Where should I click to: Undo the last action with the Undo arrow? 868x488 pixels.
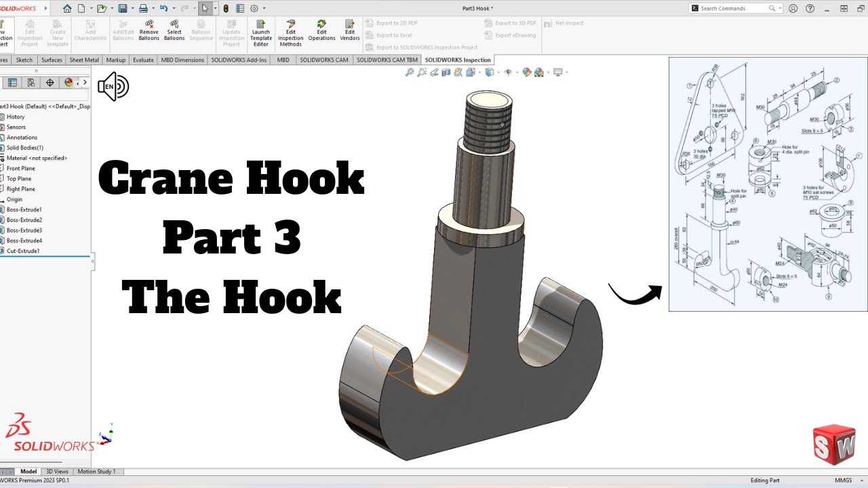(163, 8)
